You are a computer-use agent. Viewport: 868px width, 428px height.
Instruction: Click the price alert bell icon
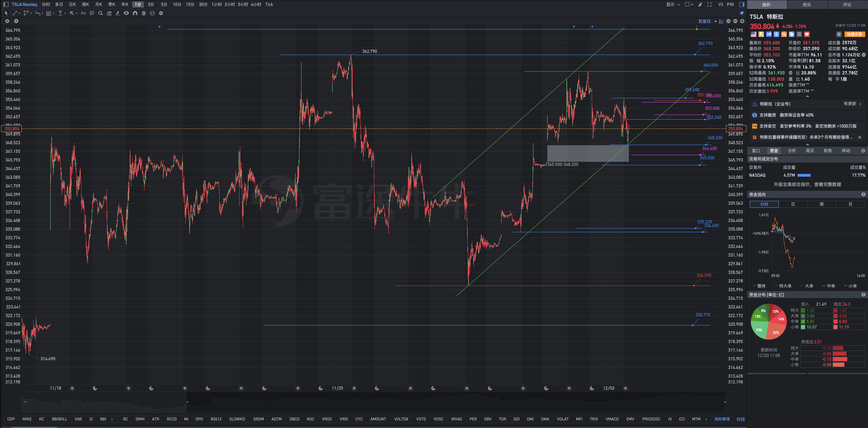pyautogui.click(x=839, y=34)
